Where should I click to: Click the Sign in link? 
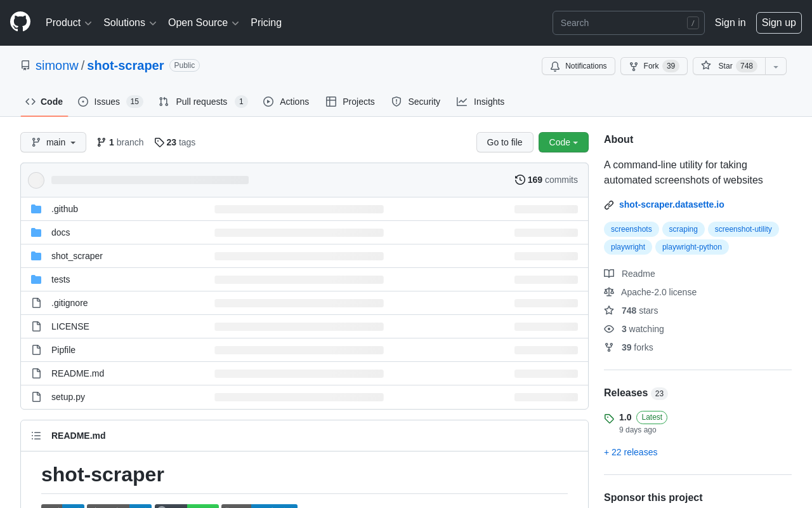[x=730, y=23]
